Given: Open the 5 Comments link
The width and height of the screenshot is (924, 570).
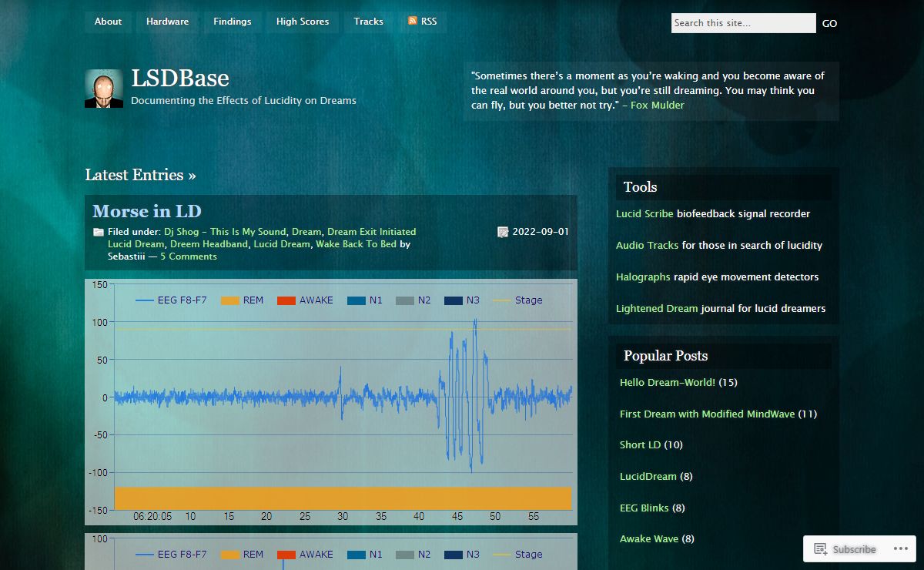Looking at the screenshot, I should coord(188,256).
